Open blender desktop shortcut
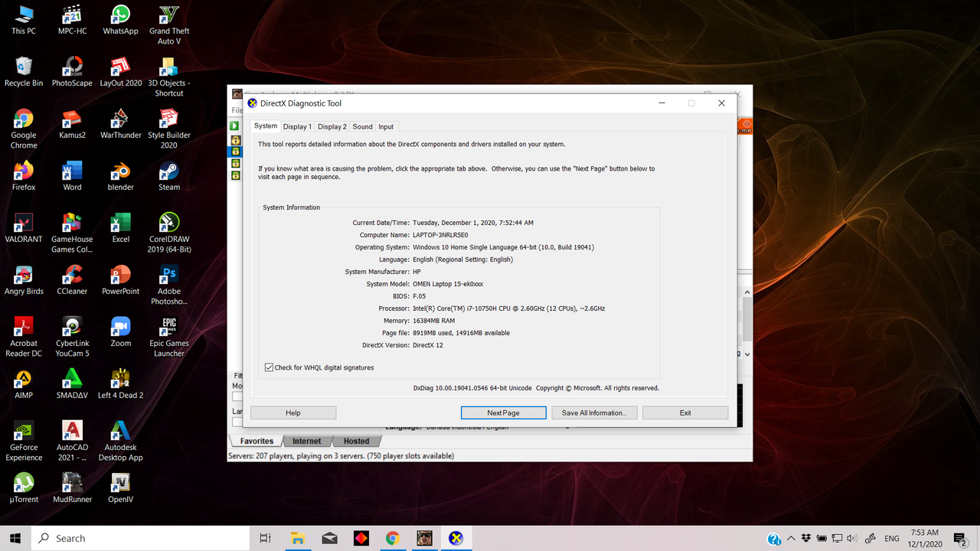The height and width of the screenshot is (551, 980). pos(120,176)
